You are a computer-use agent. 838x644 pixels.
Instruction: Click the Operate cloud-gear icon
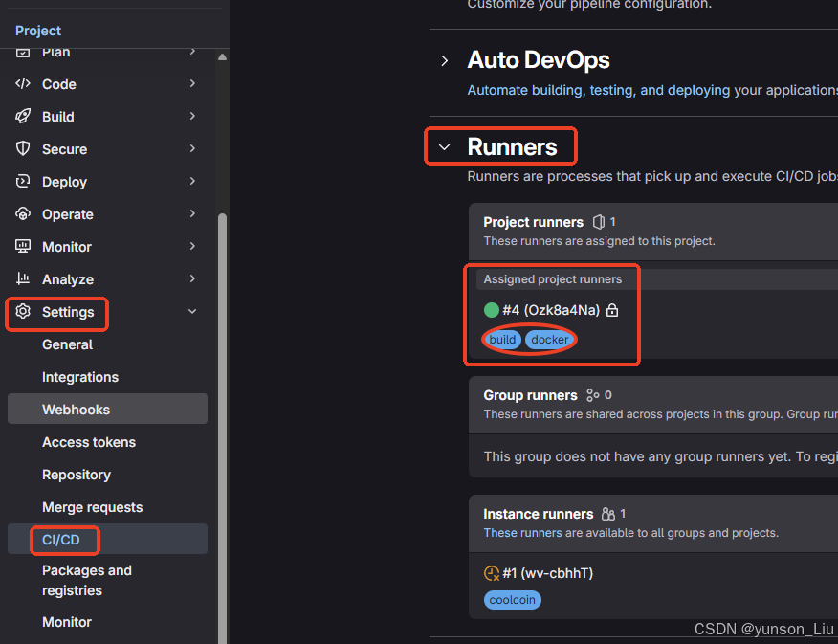[23, 214]
